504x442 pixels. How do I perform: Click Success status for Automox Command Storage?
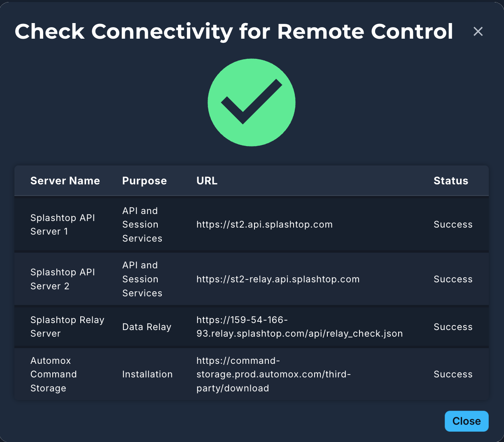[453, 374]
